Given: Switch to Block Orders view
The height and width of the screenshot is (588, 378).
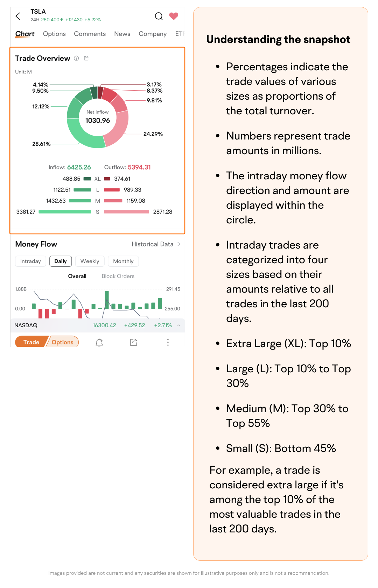Looking at the screenshot, I should click(118, 276).
